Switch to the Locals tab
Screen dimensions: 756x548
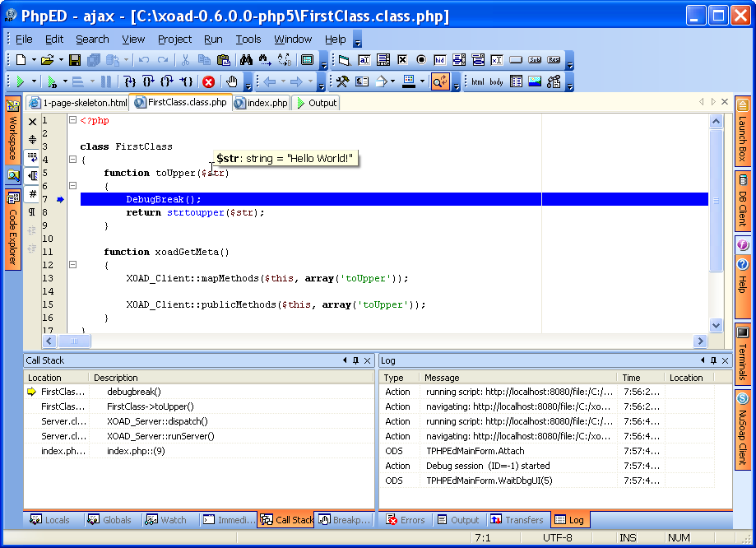pyautogui.click(x=50, y=519)
